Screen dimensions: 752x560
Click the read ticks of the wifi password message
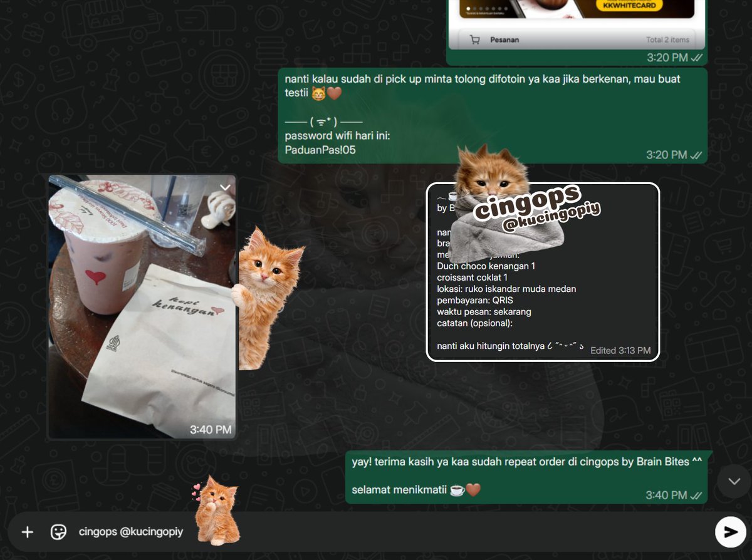pos(696,155)
